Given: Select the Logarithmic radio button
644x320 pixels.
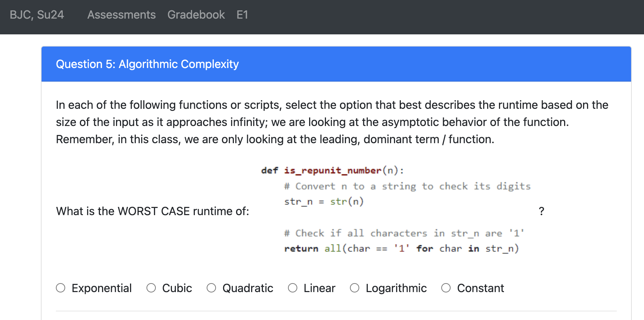Looking at the screenshot, I should pyautogui.click(x=355, y=288).
